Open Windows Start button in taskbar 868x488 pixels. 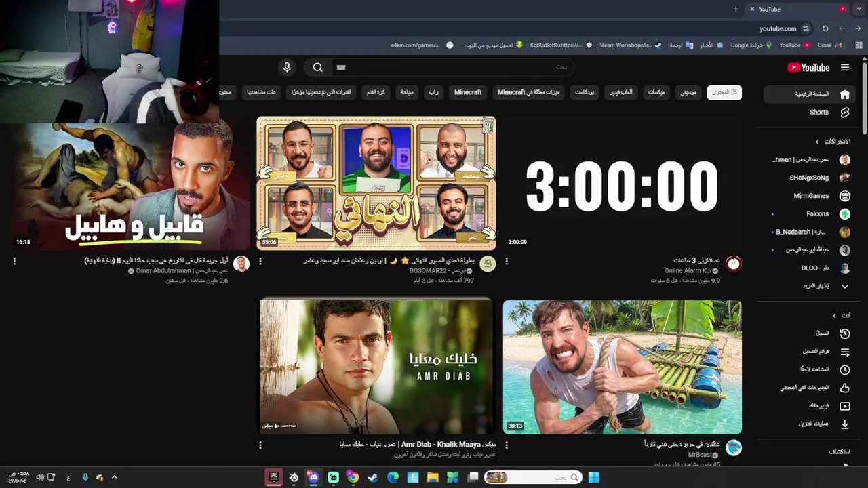[x=594, y=477]
